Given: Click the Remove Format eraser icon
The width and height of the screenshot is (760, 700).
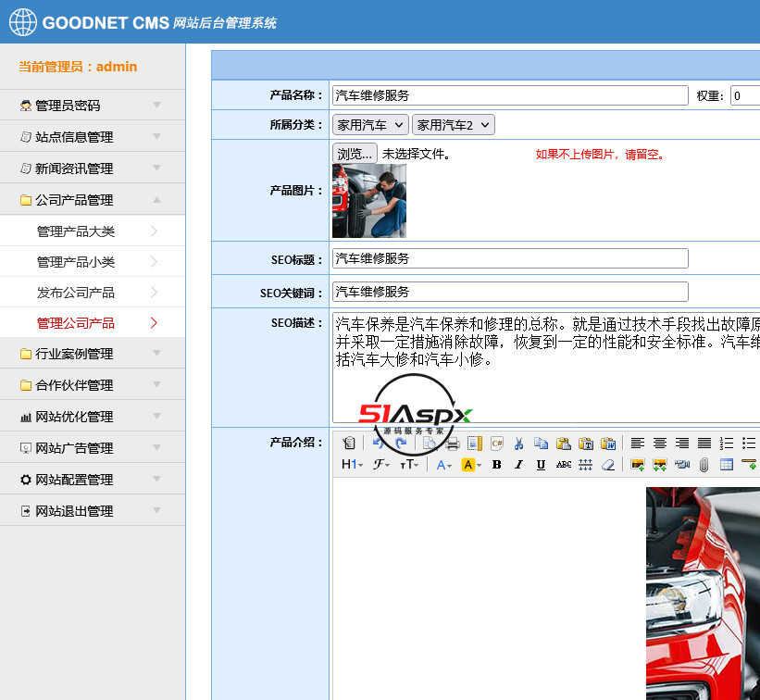Looking at the screenshot, I should 608,466.
